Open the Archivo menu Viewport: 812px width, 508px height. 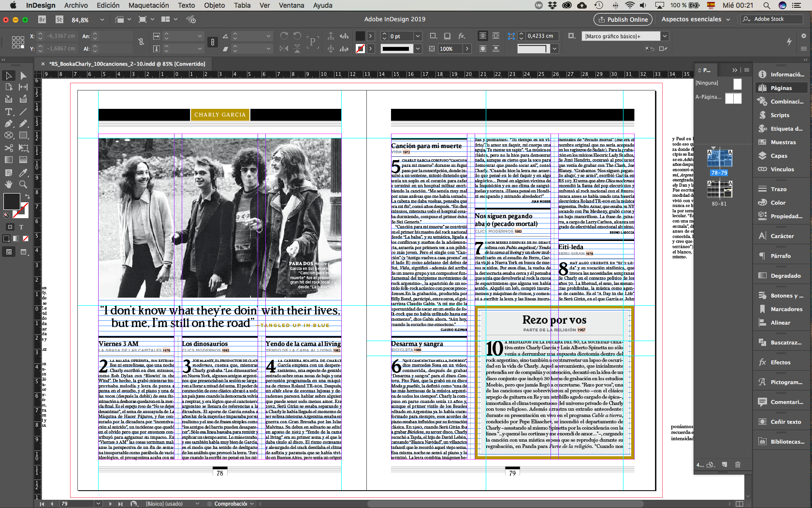click(76, 5)
